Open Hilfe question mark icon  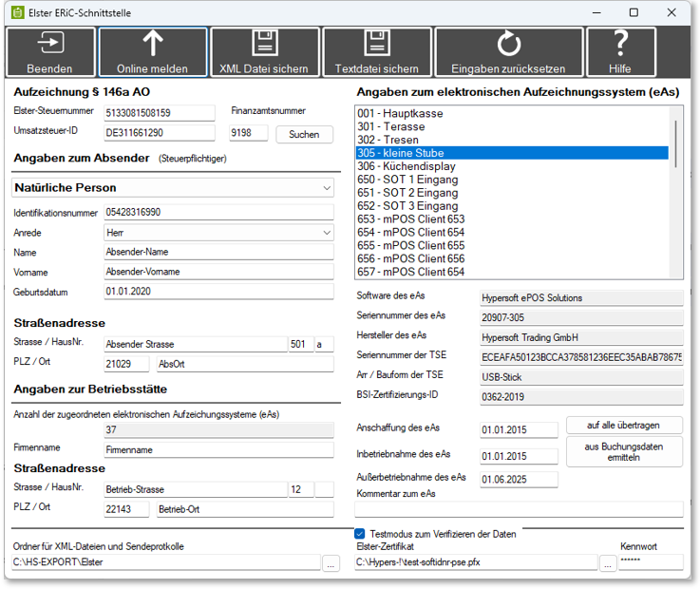pyautogui.click(x=620, y=44)
